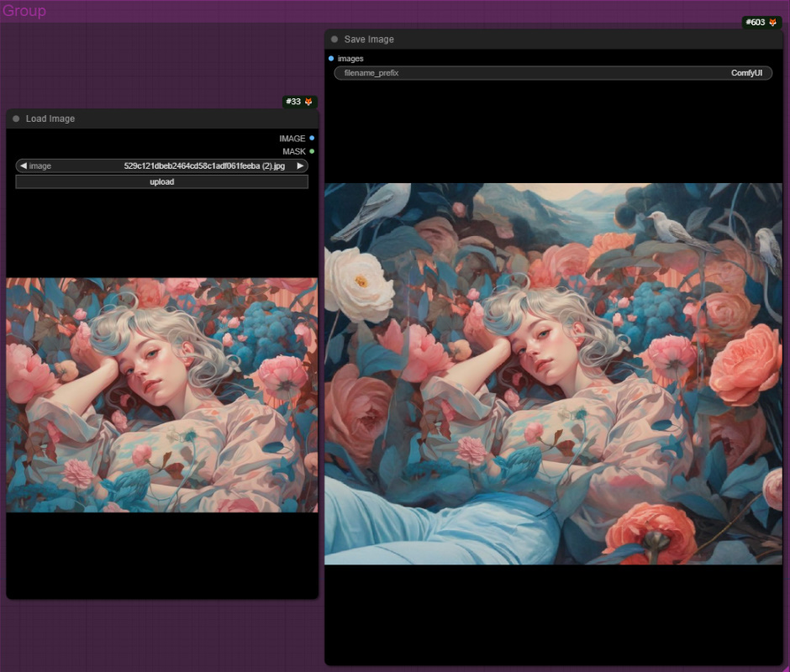
Task: Collapse the Load Image node via its dot
Action: click(x=16, y=119)
